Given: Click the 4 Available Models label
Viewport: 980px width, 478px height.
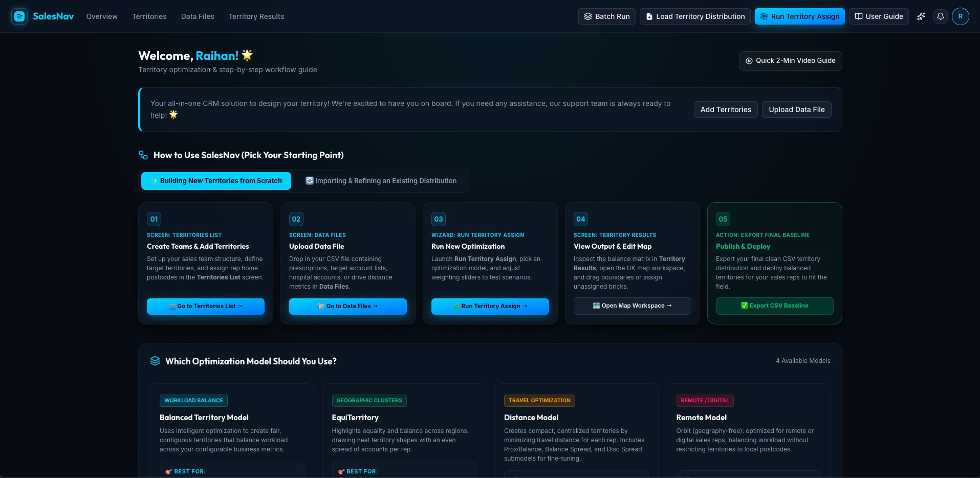Looking at the screenshot, I should point(803,361).
